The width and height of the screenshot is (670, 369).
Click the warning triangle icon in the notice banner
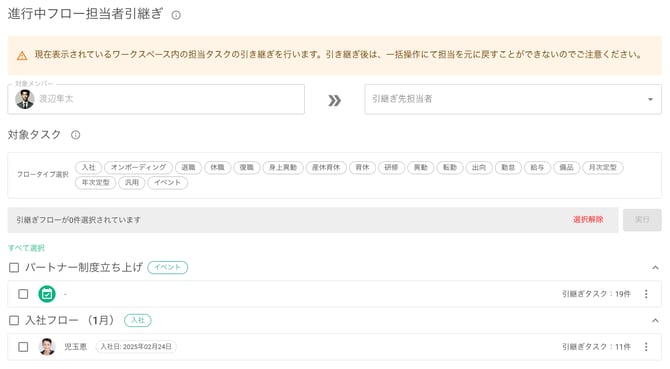pyautogui.click(x=22, y=56)
